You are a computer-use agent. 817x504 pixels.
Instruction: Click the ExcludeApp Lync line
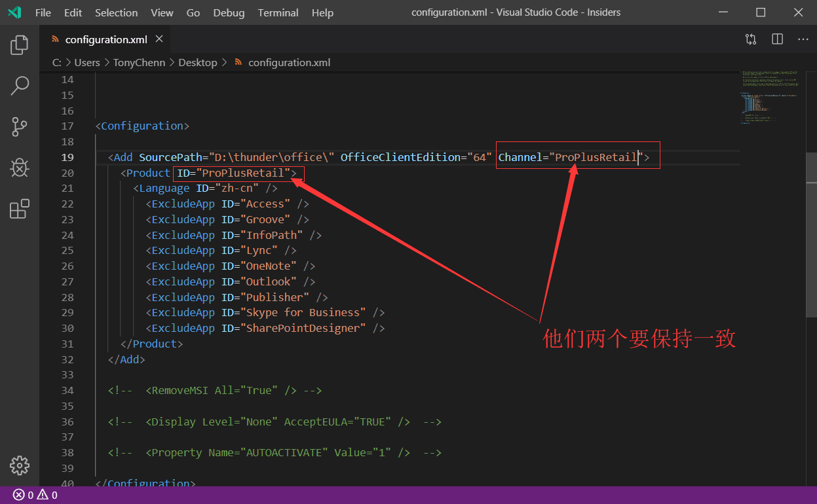click(221, 251)
